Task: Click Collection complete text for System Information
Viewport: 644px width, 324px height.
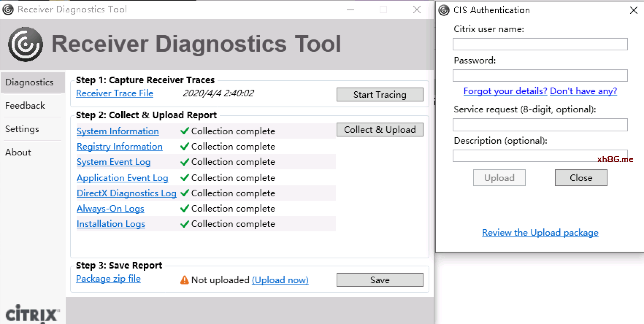Action: pyautogui.click(x=233, y=131)
